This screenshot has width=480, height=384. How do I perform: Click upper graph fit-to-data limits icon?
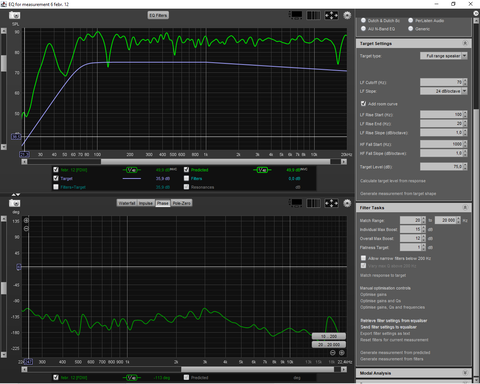(x=331, y=15)
